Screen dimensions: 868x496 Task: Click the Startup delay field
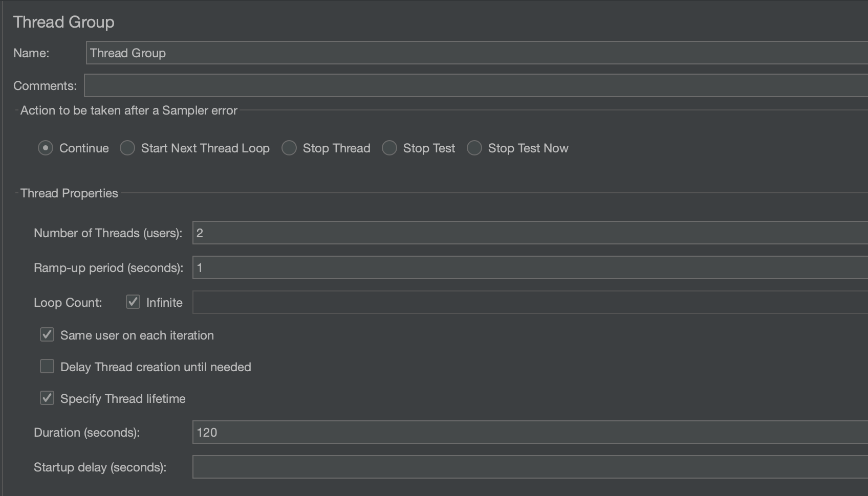pyautogui.click(x=530, y=467)
